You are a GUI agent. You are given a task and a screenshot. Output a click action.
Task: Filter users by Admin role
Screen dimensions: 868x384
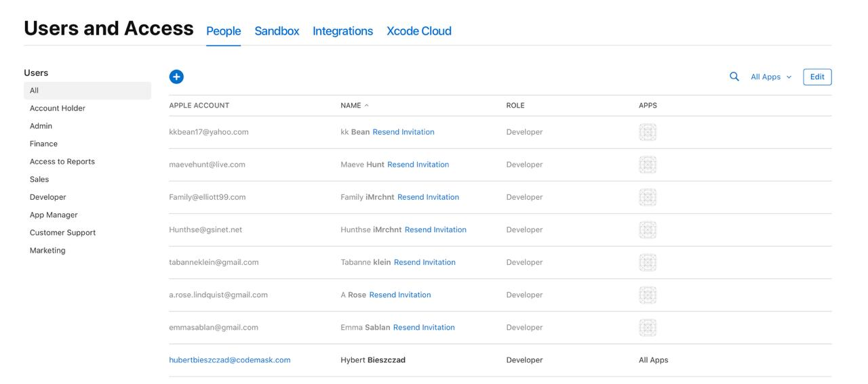[41, 126]
